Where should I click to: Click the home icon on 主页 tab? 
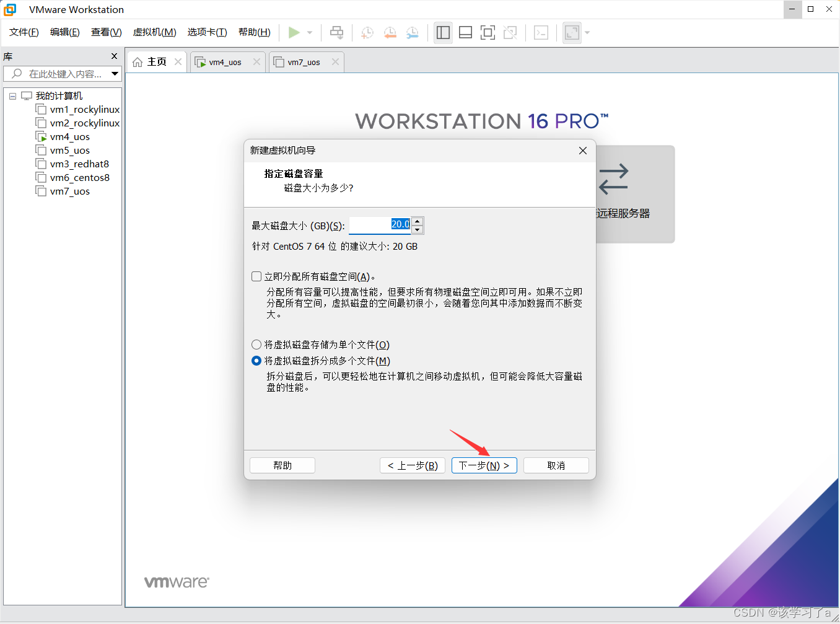tap(138, 62)
